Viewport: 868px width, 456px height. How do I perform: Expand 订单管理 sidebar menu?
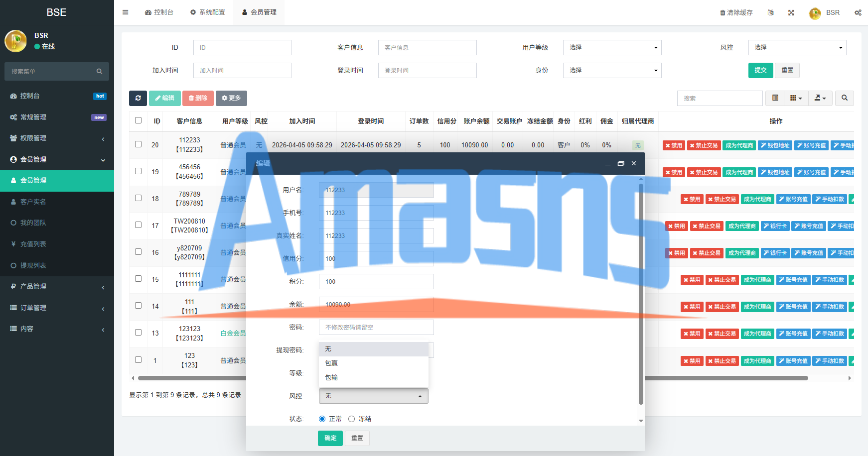57,308
